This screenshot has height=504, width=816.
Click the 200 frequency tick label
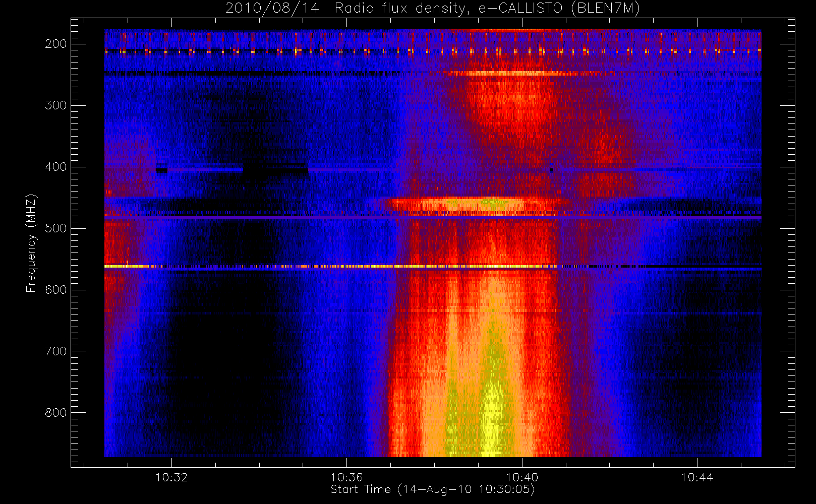click(55, 44)
